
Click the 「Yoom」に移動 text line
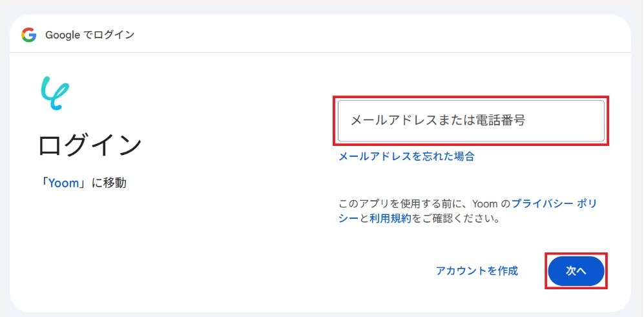click(x=83, y=183)
